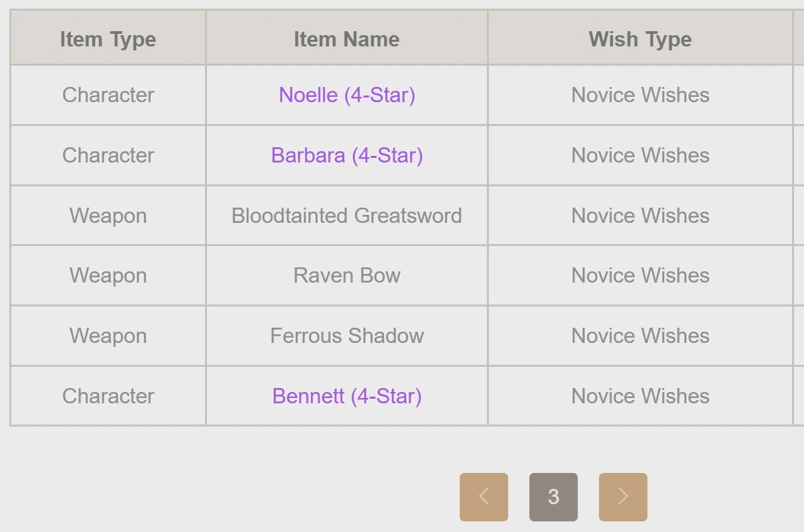804x532 pixels.
Task: Open the Bennett (4-Star) character link
Action: 346,395
